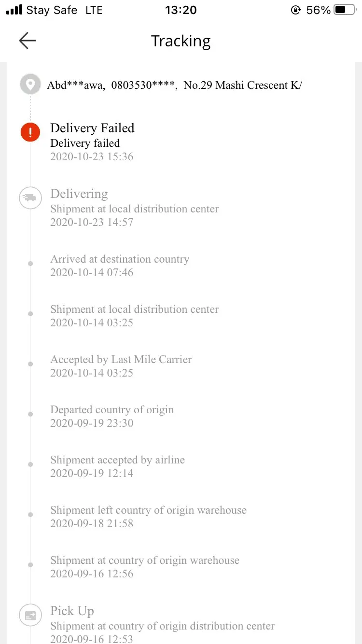Tap the signal strength bars icon
This screenshot has height=644, width=362.
click(x=14, y=10)
